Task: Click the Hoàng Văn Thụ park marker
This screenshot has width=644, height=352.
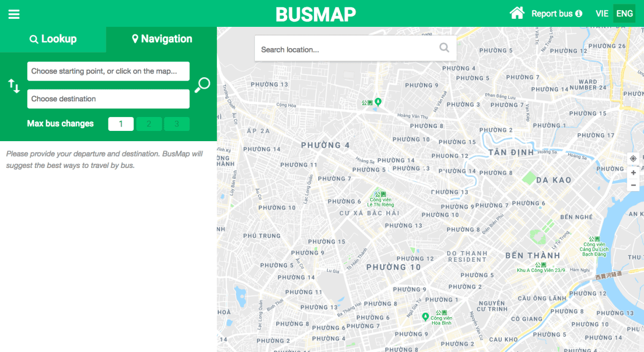Action: tap(378, 101)
